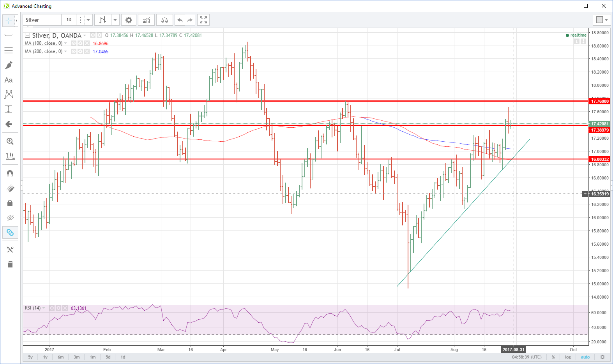
Task: Click the 16.88332 red price label
Action: [x=600, y=159]
